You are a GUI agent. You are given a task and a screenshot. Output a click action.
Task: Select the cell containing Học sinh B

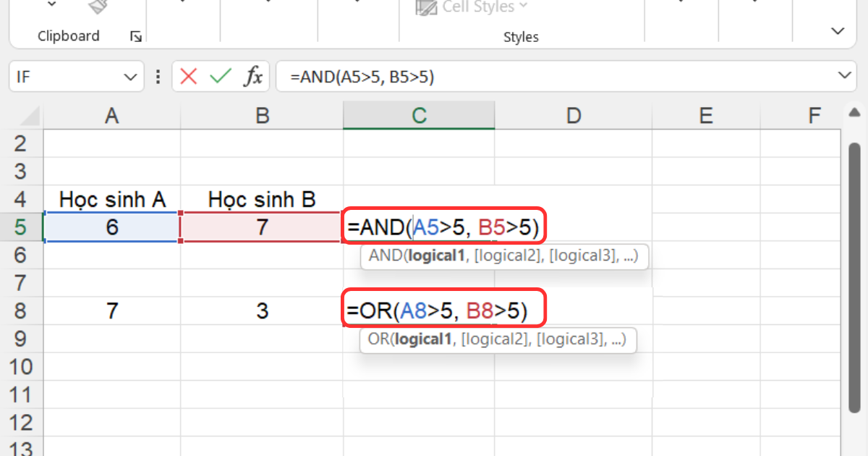pyautogui.click(x=262, y=199)
